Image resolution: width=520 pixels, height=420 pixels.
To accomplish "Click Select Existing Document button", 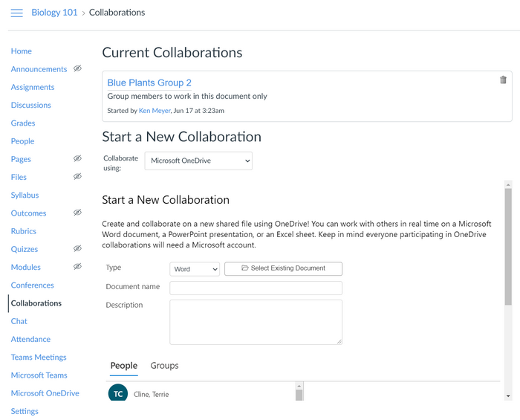I will coord(283,268).
